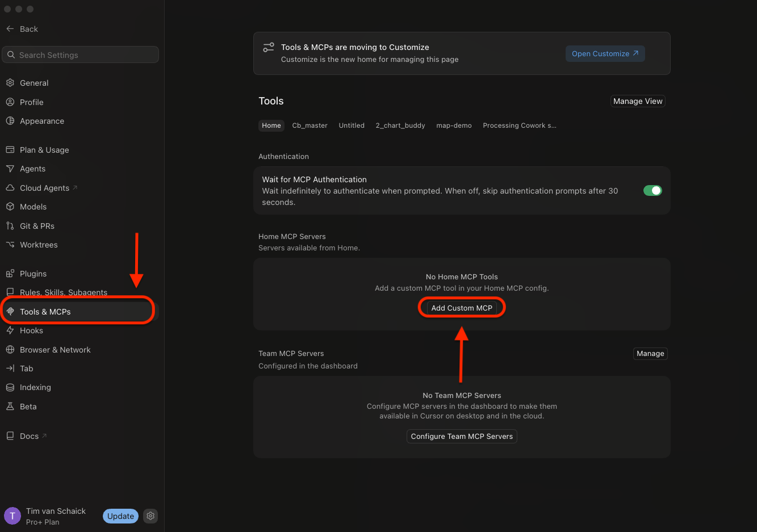Click the blue Update button
Image resolution: width=757 pixels, height=532 pixels.
point(121,516)
